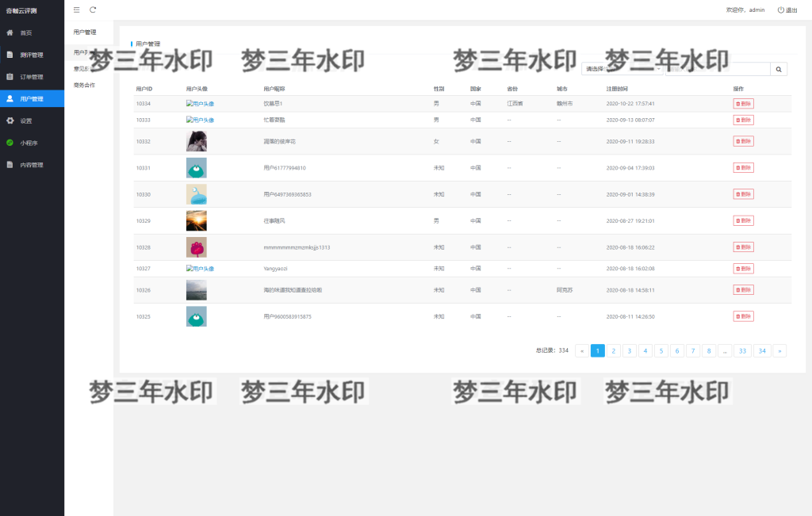Click the nickname 用户61777994810
Viewport: 812px width, 516px height.
(285, 168)
